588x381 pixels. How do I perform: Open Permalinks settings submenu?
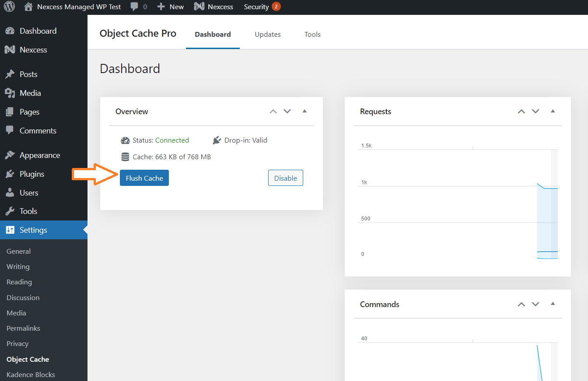tap(23, 328)
